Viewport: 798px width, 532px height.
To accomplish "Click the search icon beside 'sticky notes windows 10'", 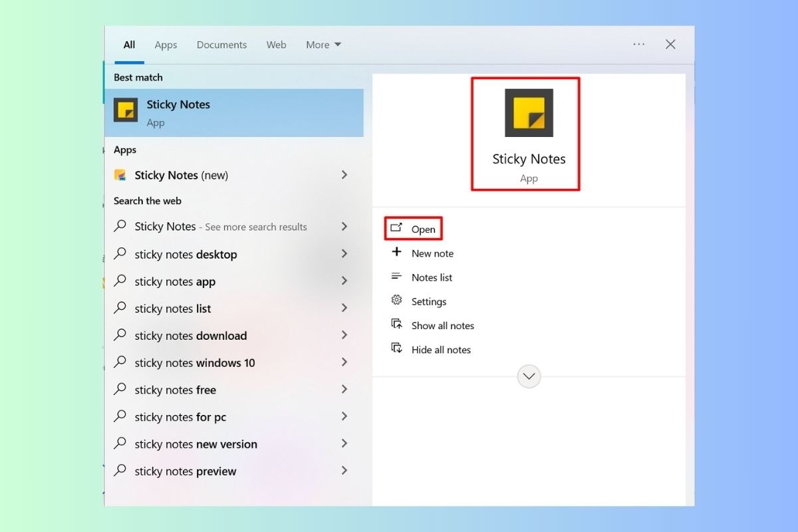I will click(x=120, y=362).
